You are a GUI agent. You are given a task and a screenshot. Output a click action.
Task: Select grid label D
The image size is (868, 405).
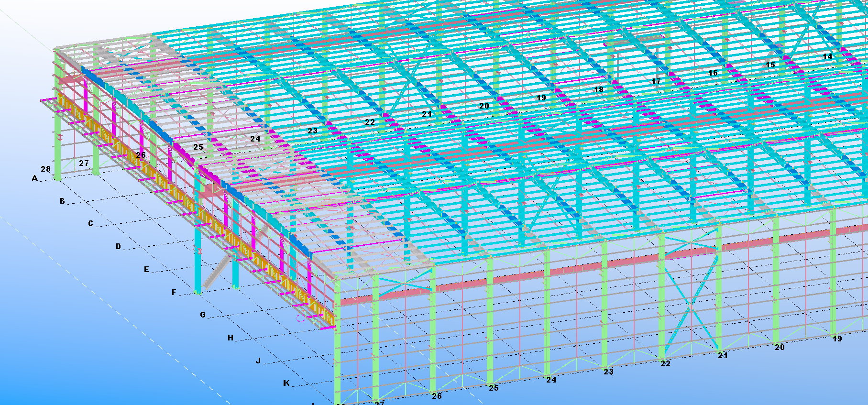click(118, 247)
